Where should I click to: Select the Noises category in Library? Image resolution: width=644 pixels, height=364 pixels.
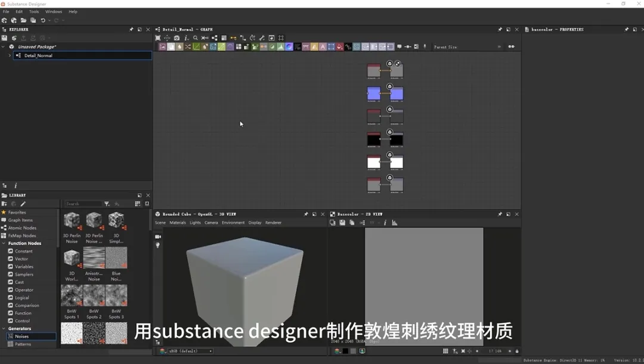(x=31, y=337)
